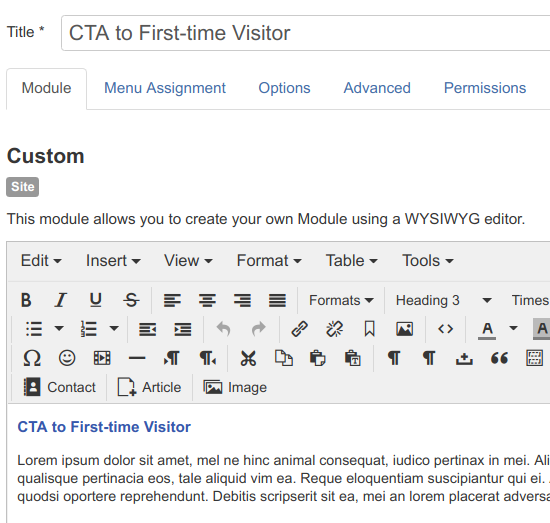Viewport: 550px width, 523px height.
Task: Cut selection with scissors icon
Action: [x=248, y=358]
